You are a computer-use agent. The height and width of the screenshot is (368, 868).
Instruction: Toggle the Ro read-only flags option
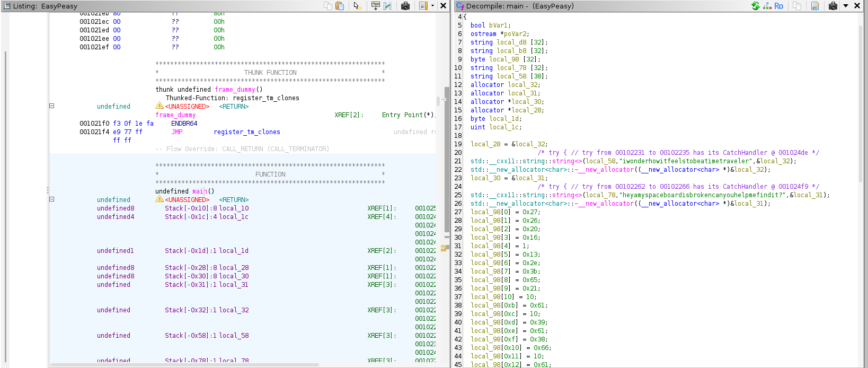click(x=778, y=6)
